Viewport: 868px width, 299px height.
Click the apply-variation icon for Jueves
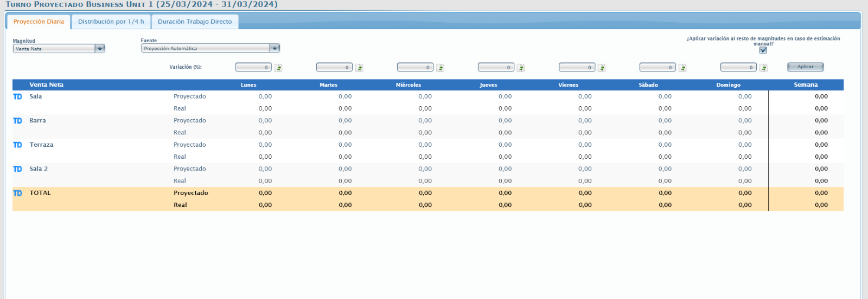pyautogui.click(x=521, y=68)
